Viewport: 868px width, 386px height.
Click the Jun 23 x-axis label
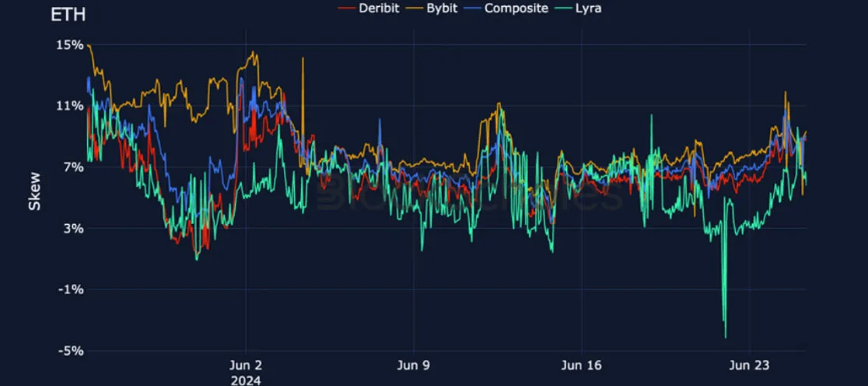click(749, 366)
